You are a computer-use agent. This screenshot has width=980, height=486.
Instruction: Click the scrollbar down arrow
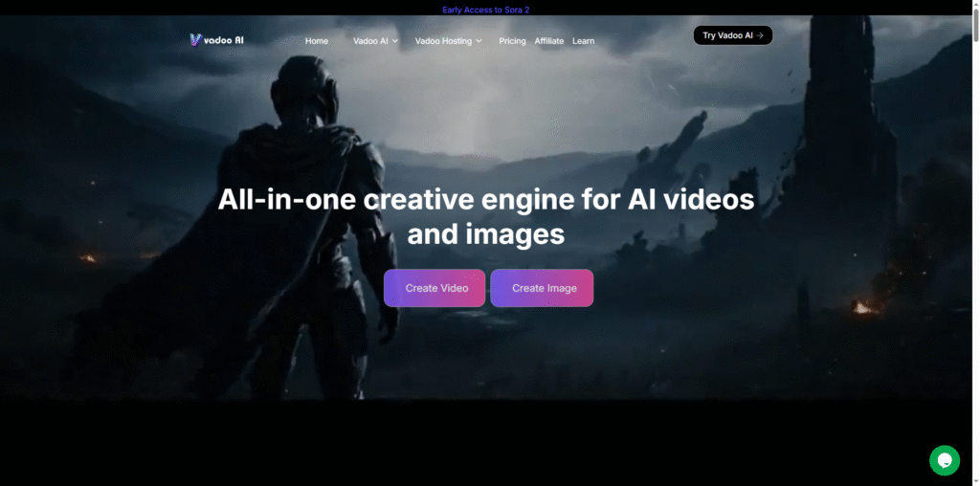pos(975,481)
